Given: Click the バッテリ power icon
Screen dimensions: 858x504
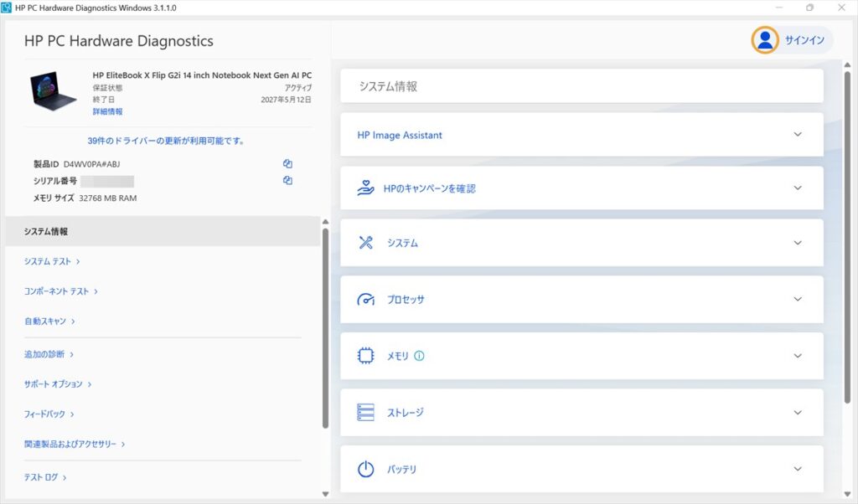Looking at the screenshot, I should pyautogui.click(x=365, y=469).
